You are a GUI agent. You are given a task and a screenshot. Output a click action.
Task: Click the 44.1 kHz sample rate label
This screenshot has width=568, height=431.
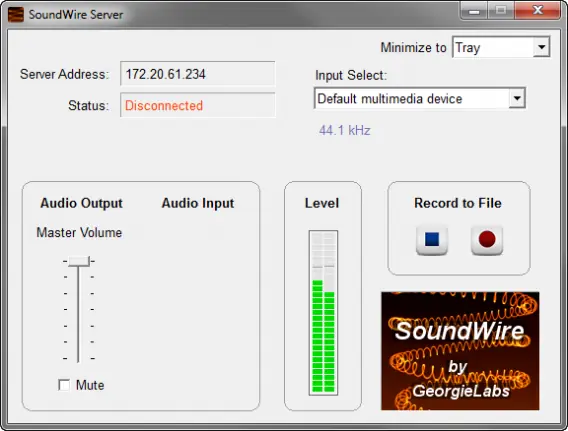click(x=344, y=130)
